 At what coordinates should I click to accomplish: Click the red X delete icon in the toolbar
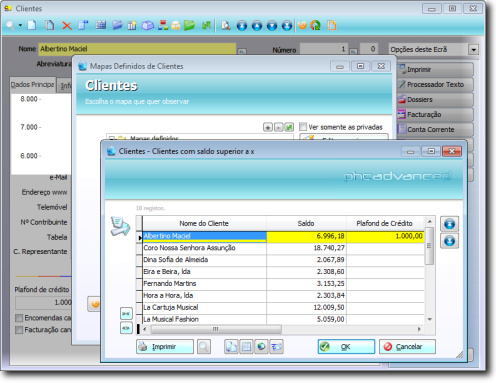(x=67, y=26)
